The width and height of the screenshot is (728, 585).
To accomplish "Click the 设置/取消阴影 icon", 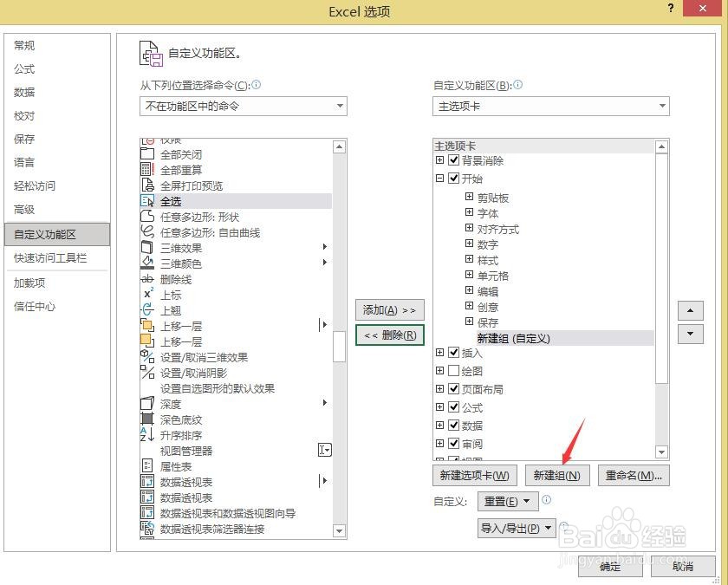I will 147,372.
